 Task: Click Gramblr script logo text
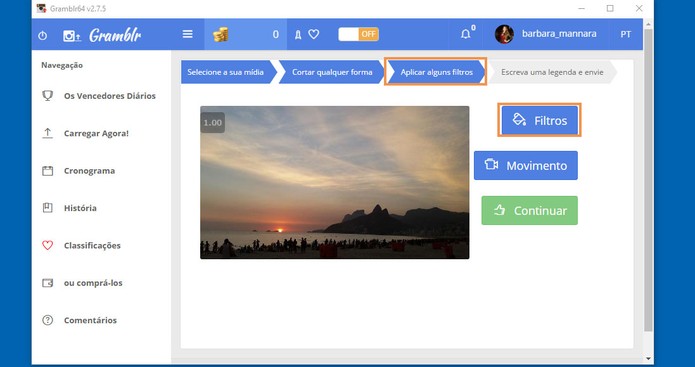pyautogui.click(x=115, y=35)
